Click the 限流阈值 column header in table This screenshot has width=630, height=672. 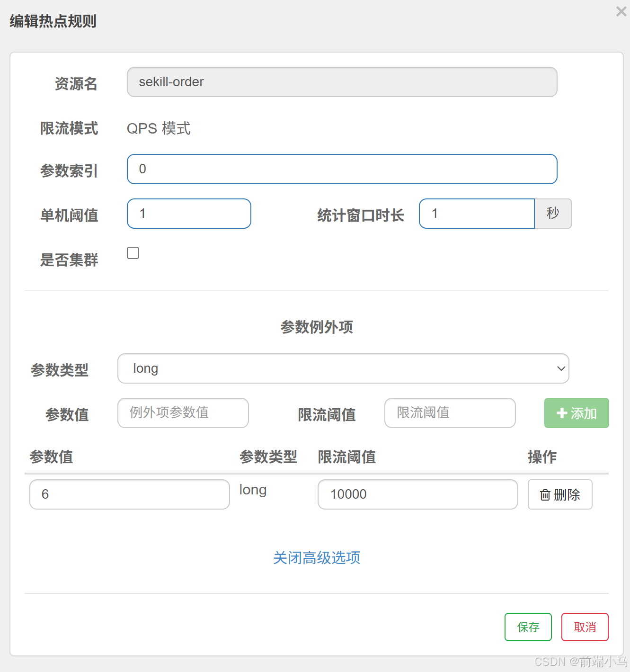[347, 457]
